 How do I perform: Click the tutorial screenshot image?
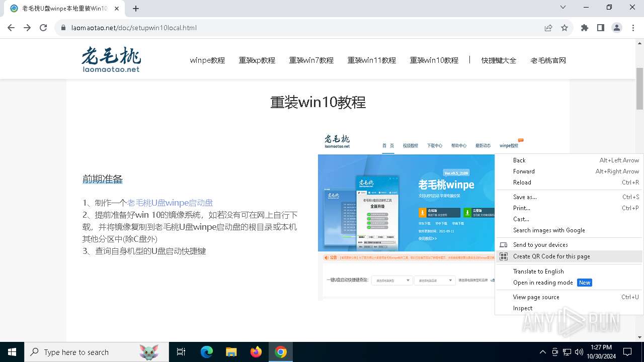pyautogui.click(x=407, y=216)
